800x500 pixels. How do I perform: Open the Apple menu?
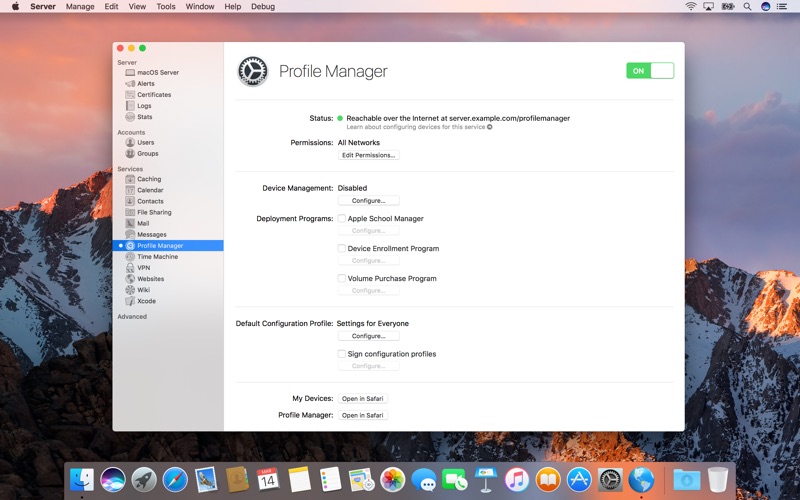[x=15, y=7]
